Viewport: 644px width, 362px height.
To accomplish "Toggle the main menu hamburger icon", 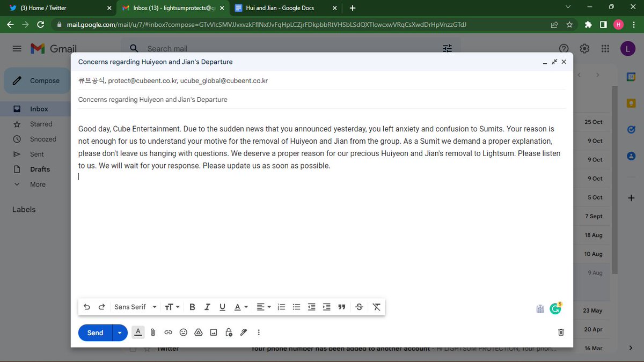I will coord(17,48).
